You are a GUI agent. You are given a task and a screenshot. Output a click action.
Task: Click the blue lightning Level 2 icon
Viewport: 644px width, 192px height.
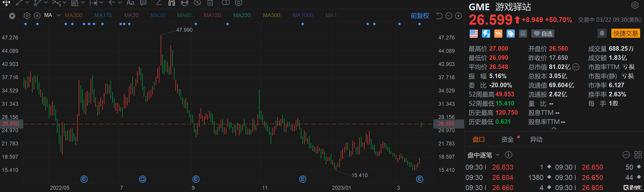click(486, 34)
